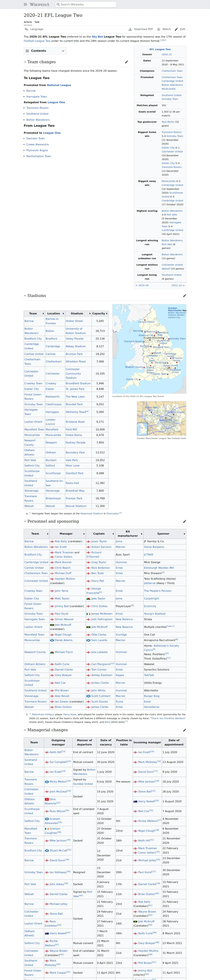Open Tottenham Hotspur link in the note
The height and width of the screenshot is (980, 210).
43,714
